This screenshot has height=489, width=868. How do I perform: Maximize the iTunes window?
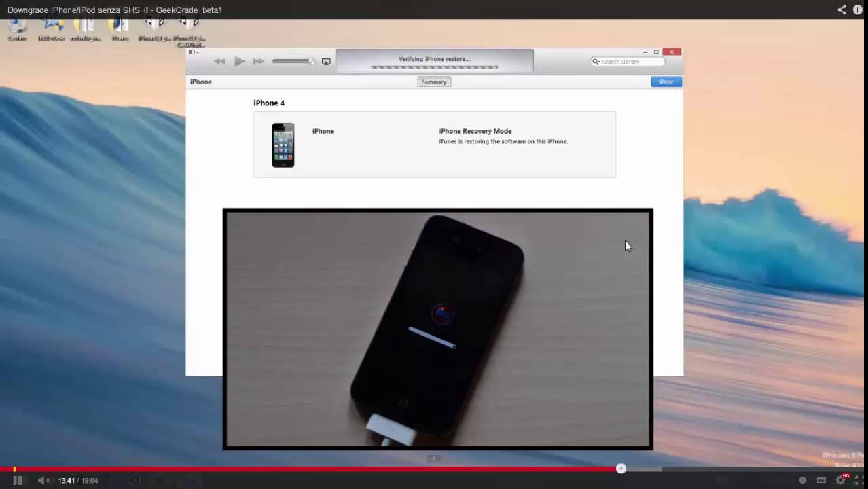point(656,52)
